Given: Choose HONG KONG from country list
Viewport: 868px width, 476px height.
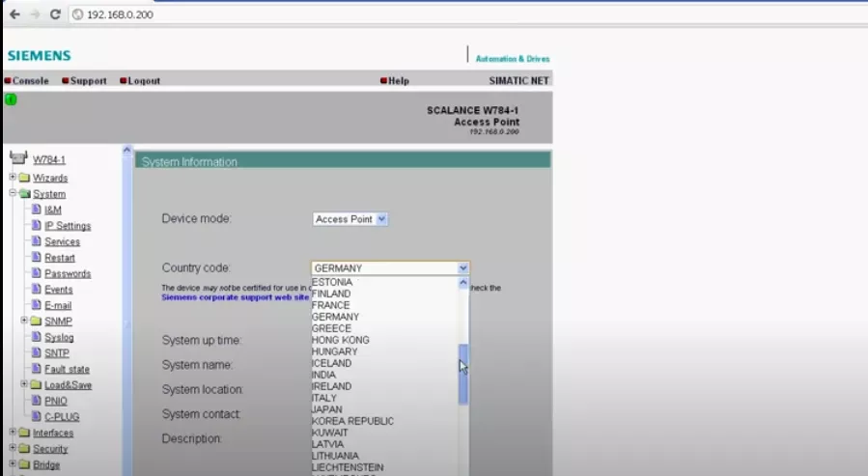Looking at the screenshot, I should pyautogui.click(x=341, y=340).
